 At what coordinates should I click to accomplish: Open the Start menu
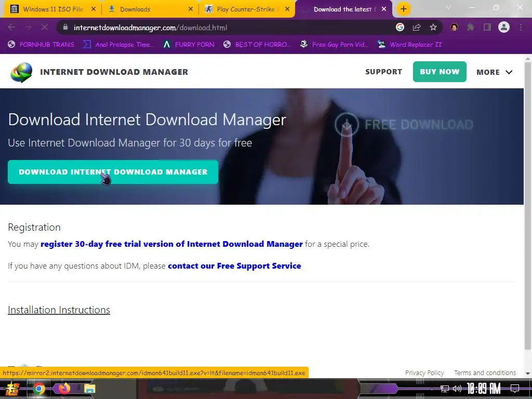coord(12,389)
